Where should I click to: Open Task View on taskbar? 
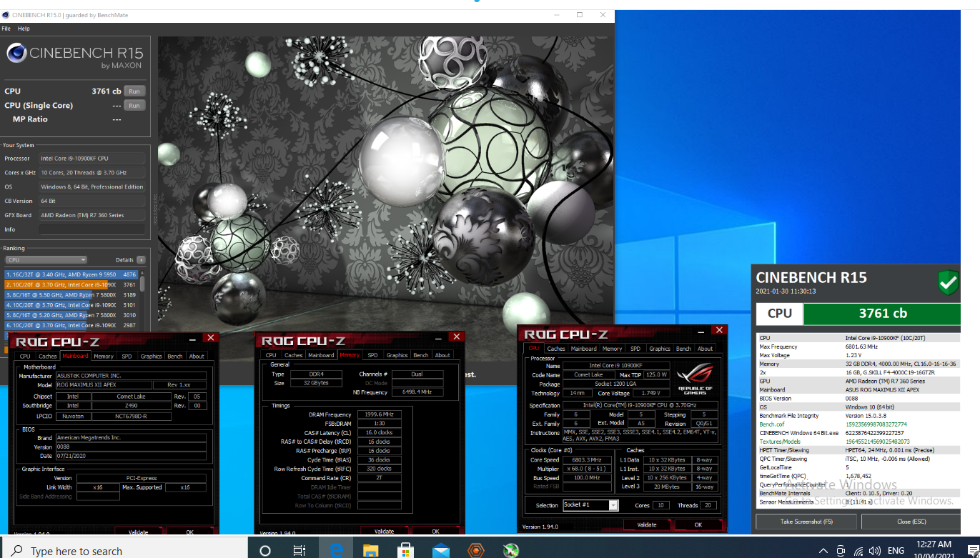click(x=300, y=551)
